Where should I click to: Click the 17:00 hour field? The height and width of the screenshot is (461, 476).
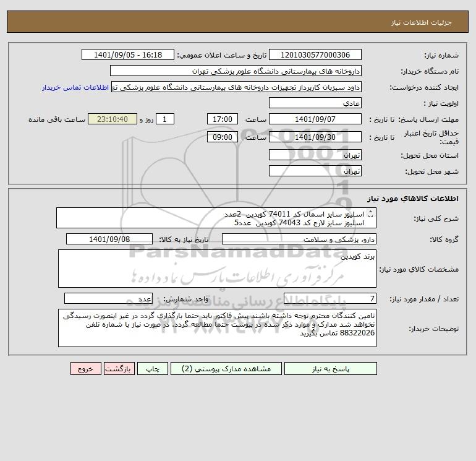point(222,119)
